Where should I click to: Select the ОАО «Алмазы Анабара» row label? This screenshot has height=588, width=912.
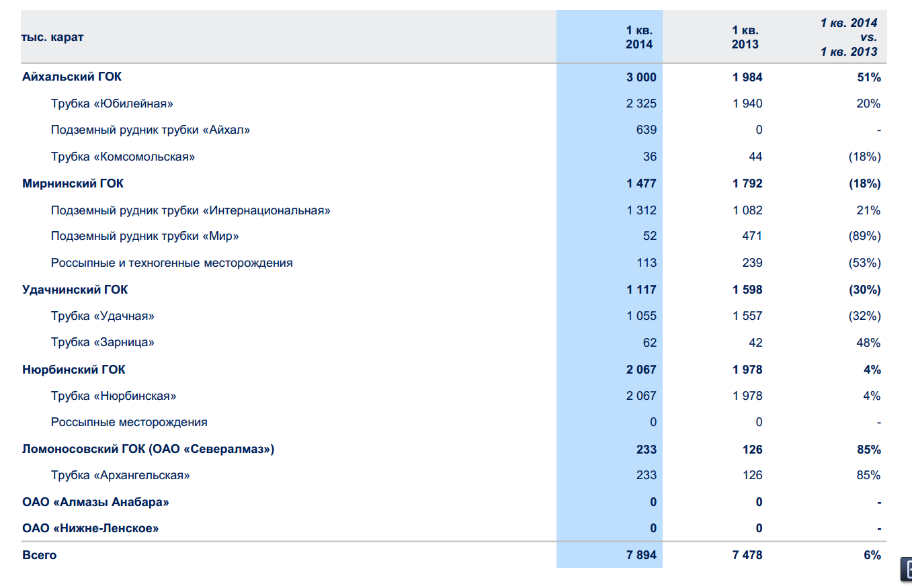[x=95, y=502]
